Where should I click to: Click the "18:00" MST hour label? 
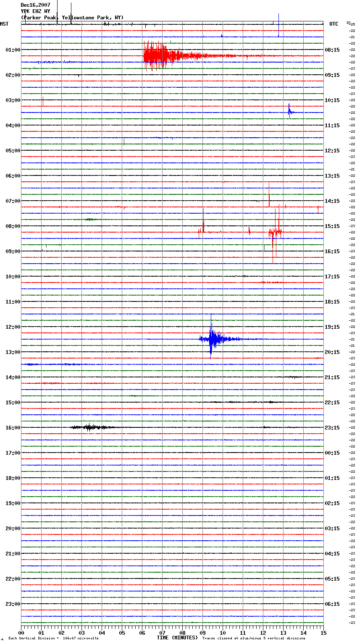pos(13,478)
